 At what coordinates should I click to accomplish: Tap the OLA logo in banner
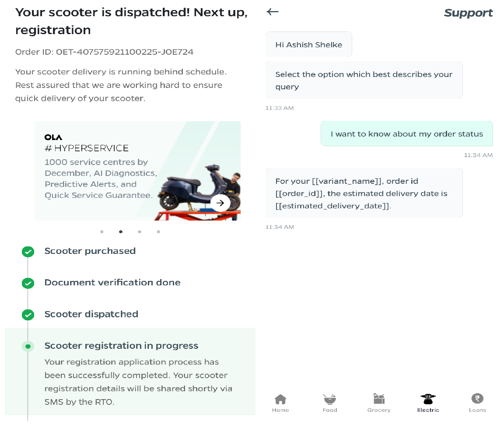[53, 137]
